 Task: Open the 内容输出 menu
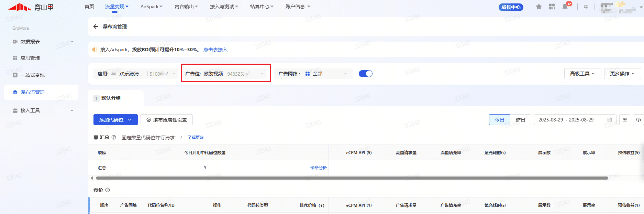(186, 7)
